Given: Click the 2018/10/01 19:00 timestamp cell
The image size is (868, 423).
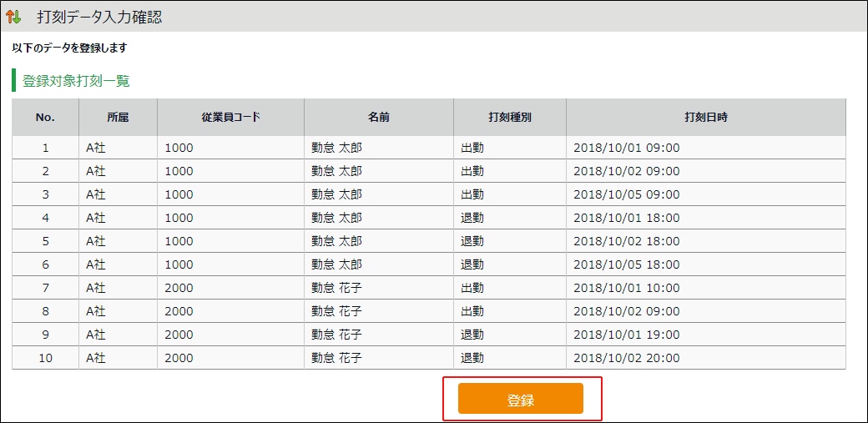Looking at the screenshot, I should pyautogui.click(x=626, y=335).
